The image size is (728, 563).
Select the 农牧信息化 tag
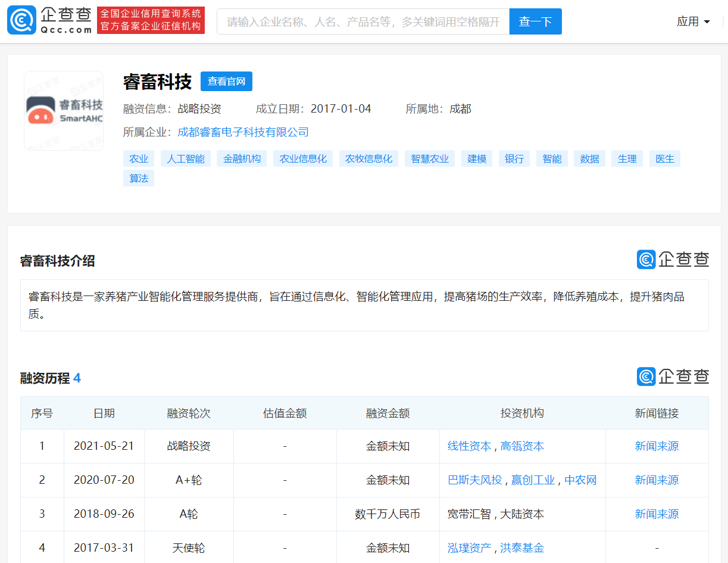click(x=369, y=159)
